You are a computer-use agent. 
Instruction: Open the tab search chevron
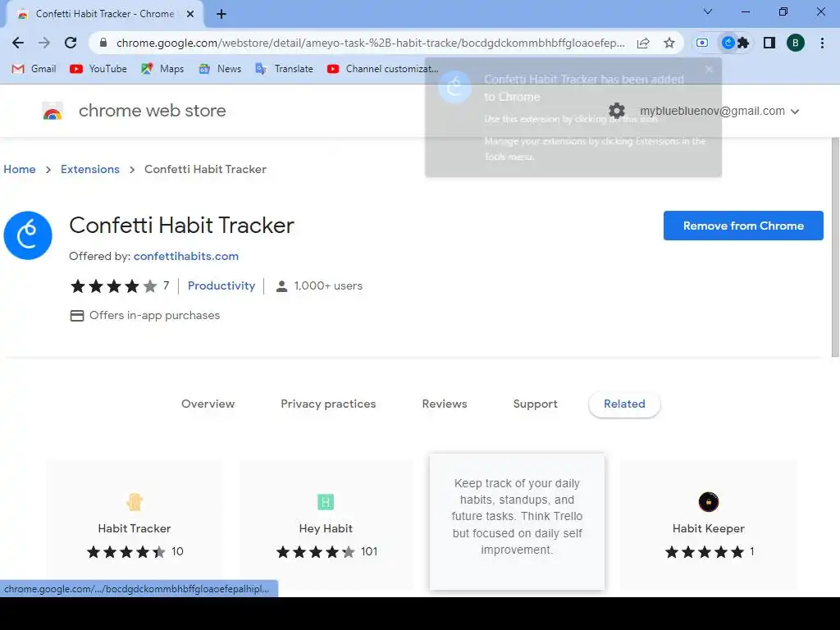point(708,11)
